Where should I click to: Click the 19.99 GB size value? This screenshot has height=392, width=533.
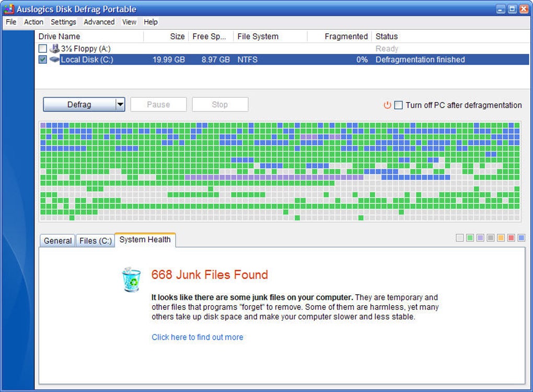click(169, 60)
